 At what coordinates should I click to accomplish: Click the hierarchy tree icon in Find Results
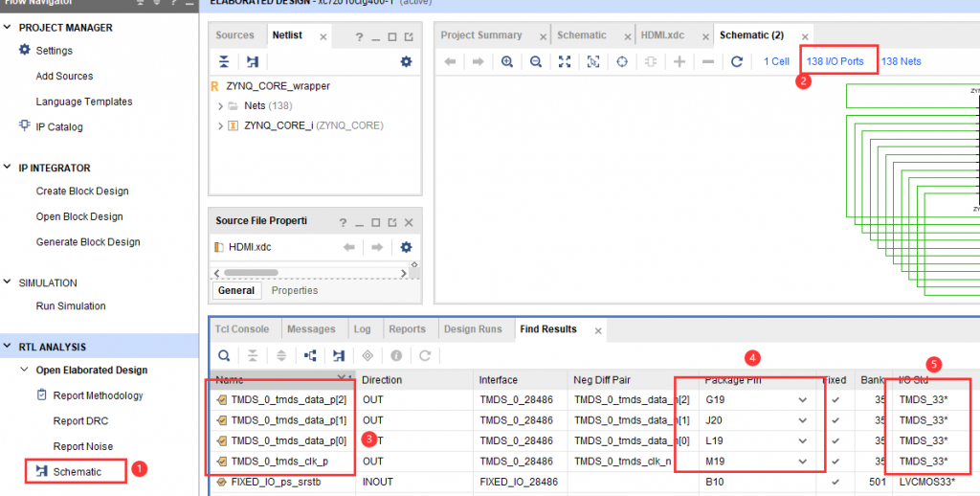310,356
